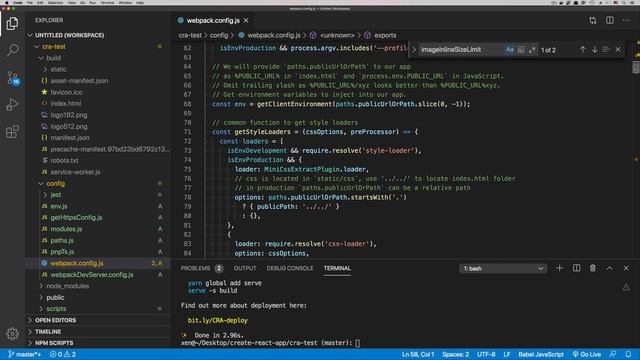Click master branch indicator in status bar
Screen dimensions: 640x360
[24, 354]
